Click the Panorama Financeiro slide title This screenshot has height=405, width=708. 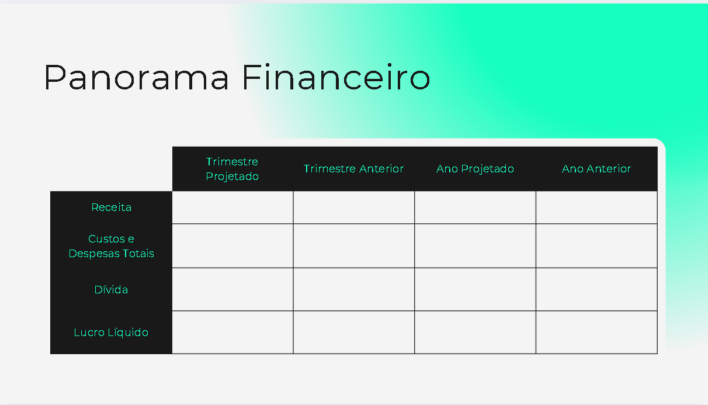(x=237, y=78)
